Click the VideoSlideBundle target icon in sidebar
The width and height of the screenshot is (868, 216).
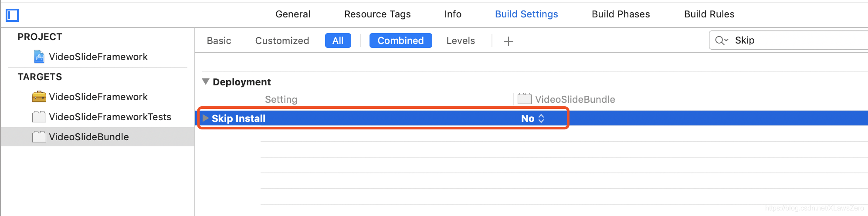(x=39, y=137)
